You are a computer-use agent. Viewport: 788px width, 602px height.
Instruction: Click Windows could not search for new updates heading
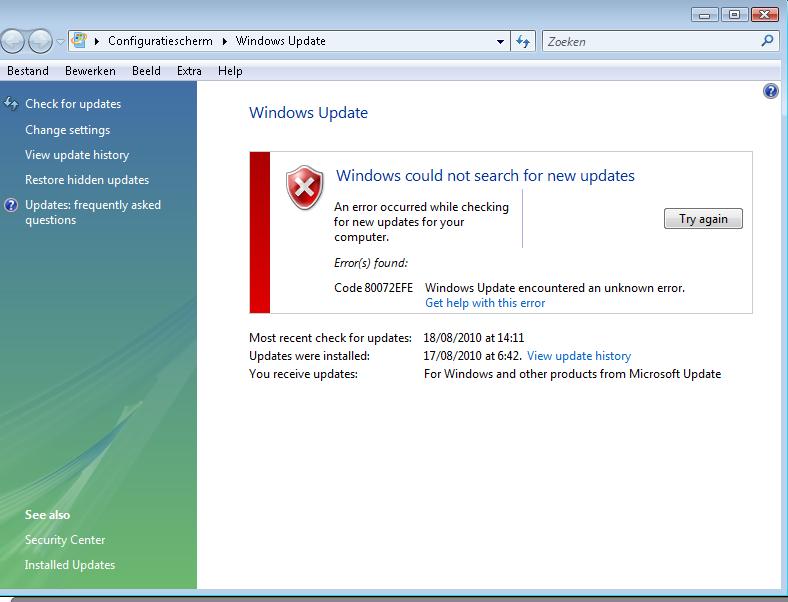[x=485, y=175]
